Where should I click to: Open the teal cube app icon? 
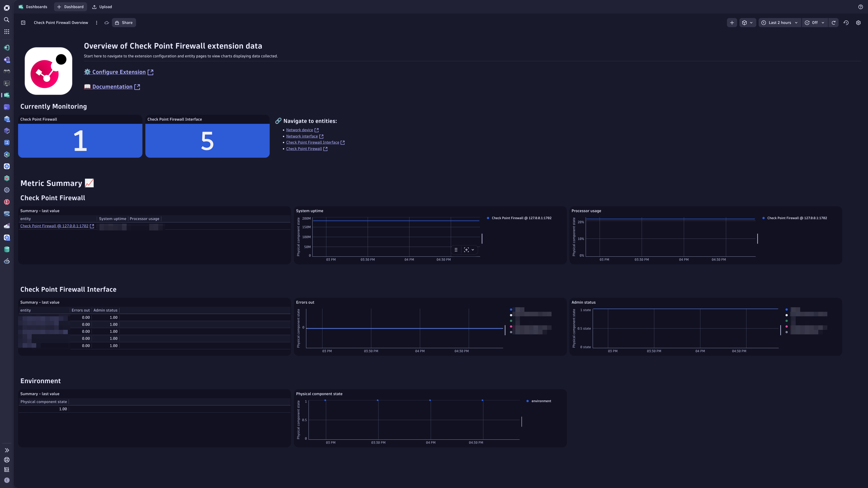click(x=7, y=178)
